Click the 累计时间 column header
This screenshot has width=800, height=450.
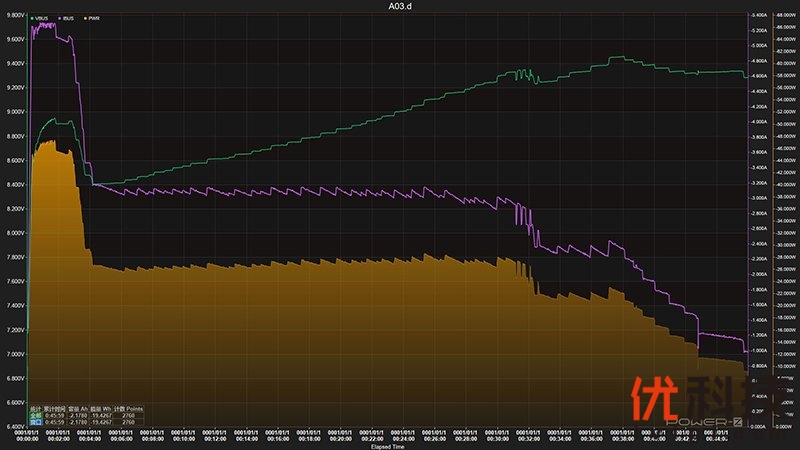(x=54, y=408)
